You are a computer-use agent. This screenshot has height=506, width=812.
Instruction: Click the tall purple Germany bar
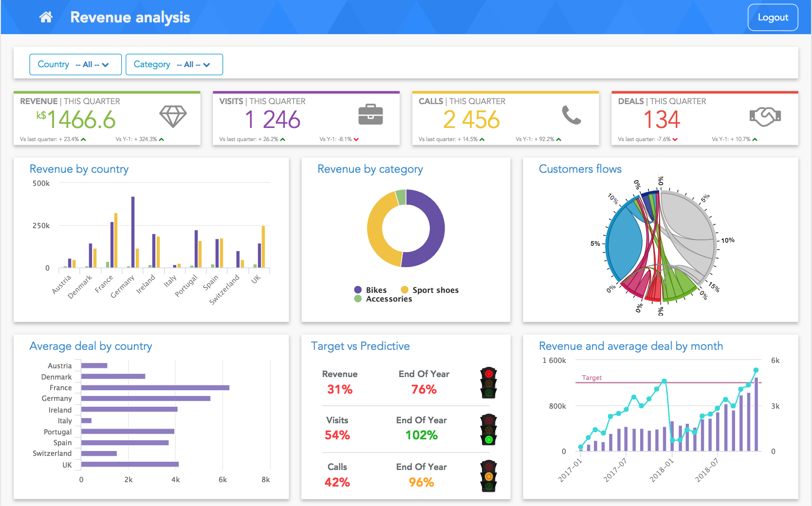(133, 232)
